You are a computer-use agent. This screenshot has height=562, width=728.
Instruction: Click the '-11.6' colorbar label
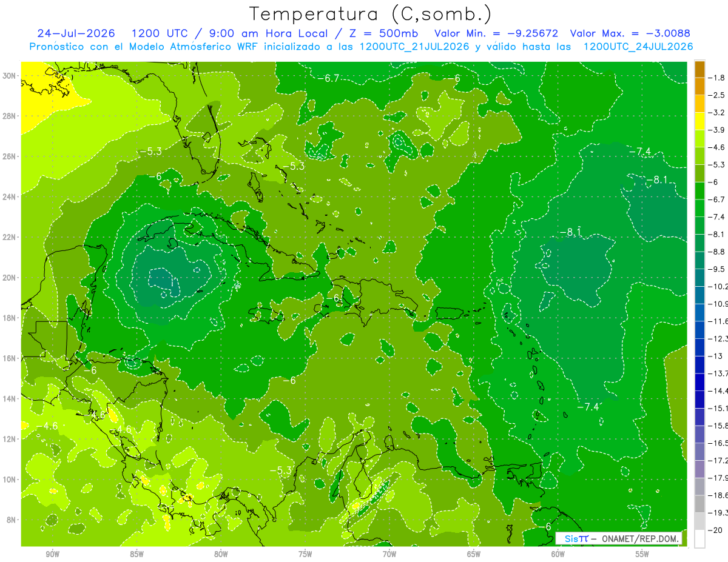click(718, 321)
